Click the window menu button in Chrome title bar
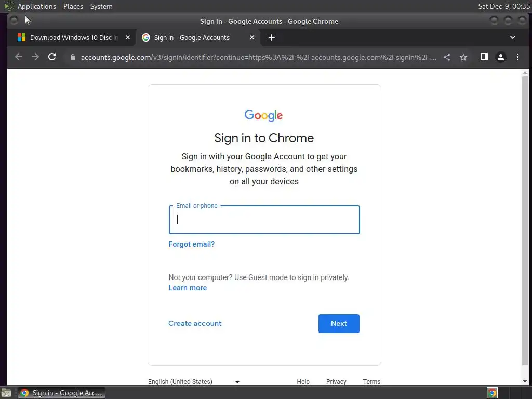 14,21
